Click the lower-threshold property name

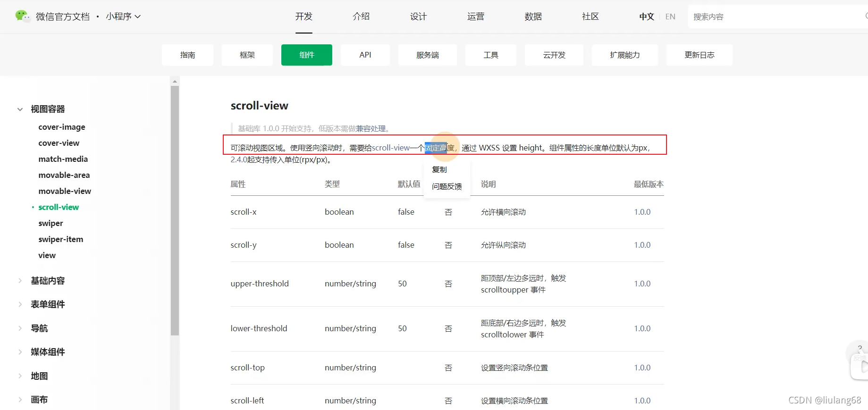coord(259,328)
